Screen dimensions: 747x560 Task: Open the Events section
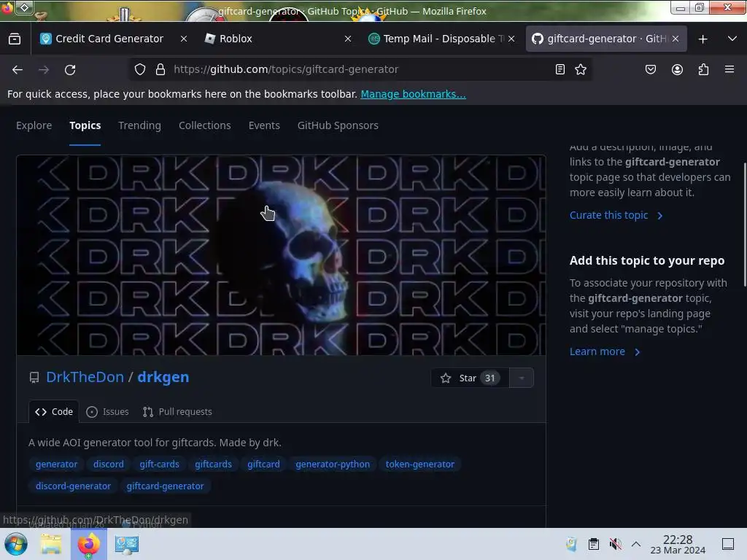tap(264, 125)
